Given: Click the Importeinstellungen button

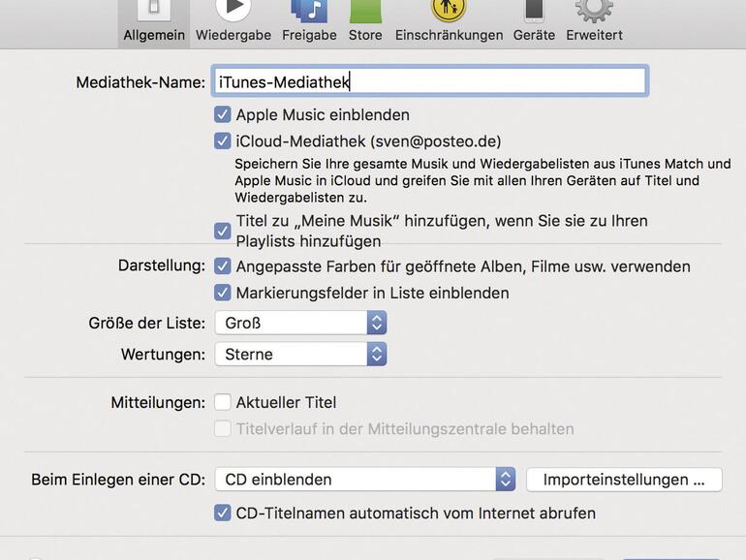Looking at the screenshot, I should 624,480.
